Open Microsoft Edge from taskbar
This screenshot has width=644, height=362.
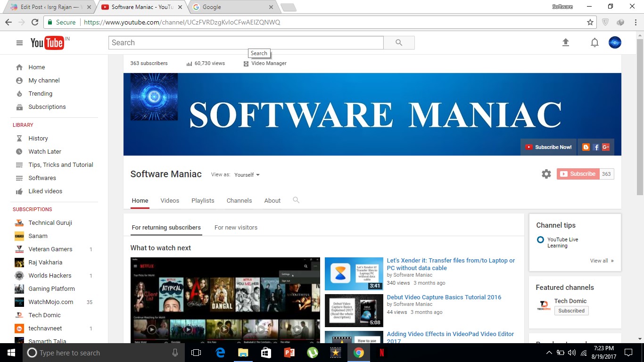pos(220,353)
